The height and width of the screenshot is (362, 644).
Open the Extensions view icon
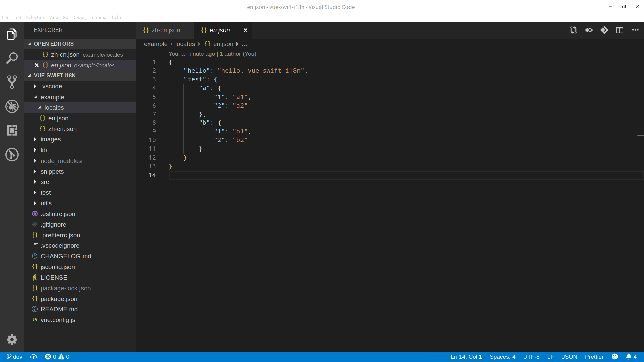point(12,130)
